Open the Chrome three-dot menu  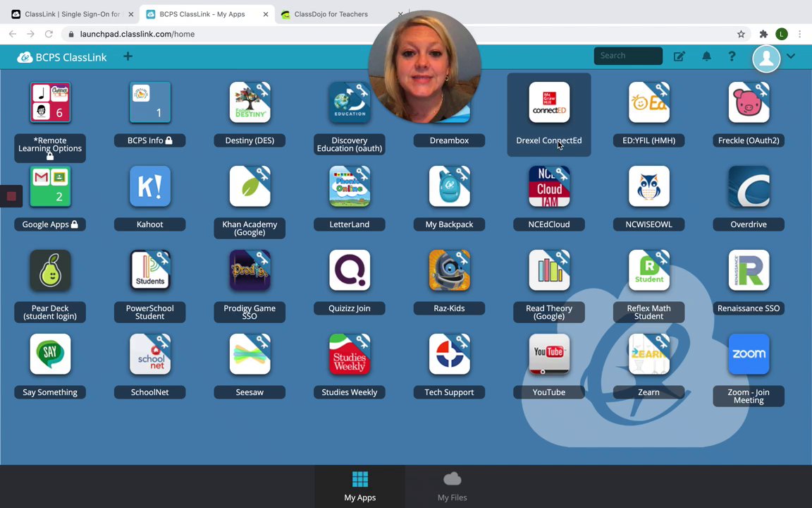[800, 34]
